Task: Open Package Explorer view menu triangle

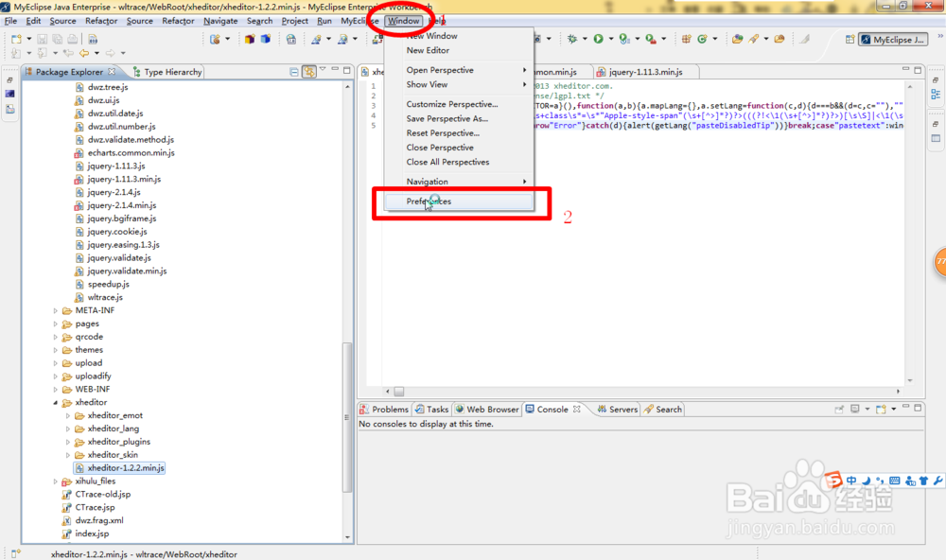Action: point(323,70)
